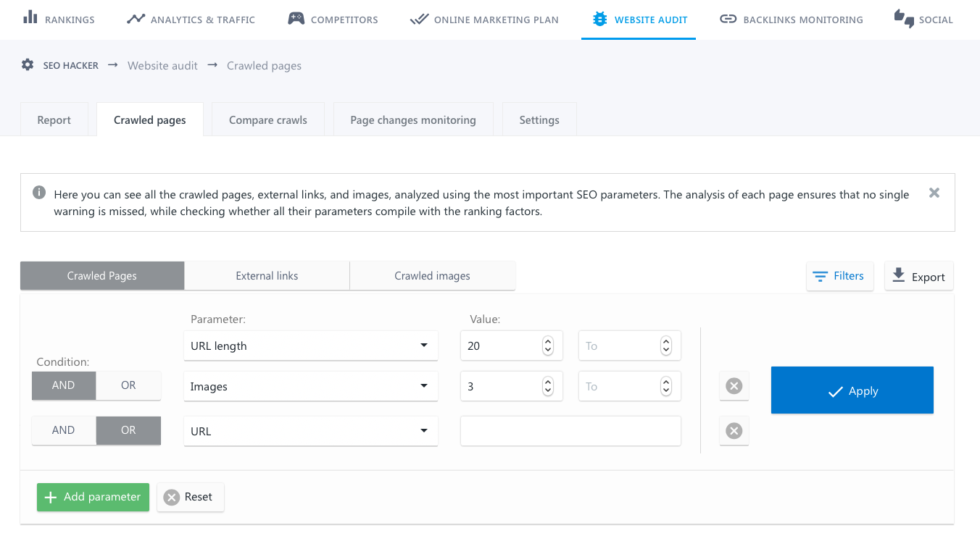Viewport: 980px width, 536px height.
Task: Remove the Images filter row
Action: tap(734, 386)
